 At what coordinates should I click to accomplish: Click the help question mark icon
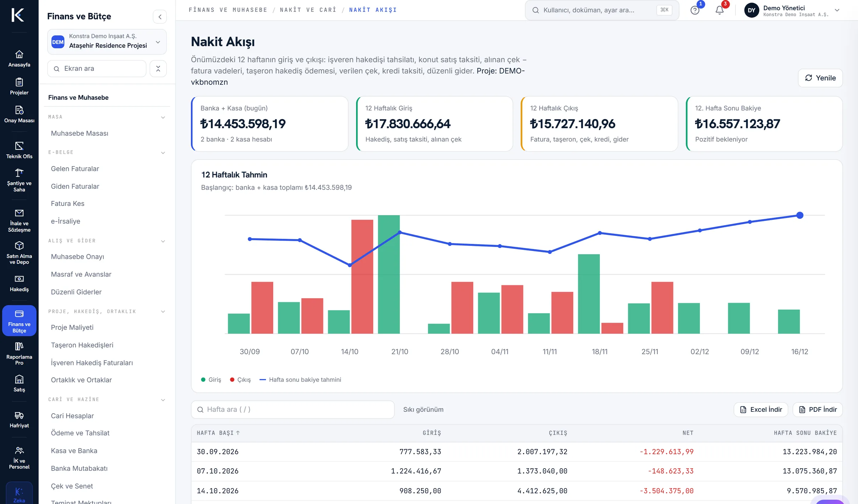tap(695, 10)
